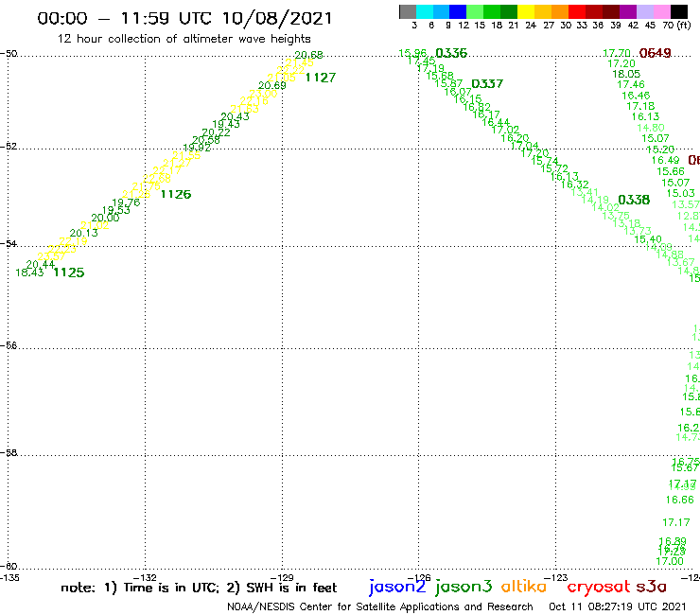
Task: Click the wave height value '20.69'
Action: [x=271, y=85]
